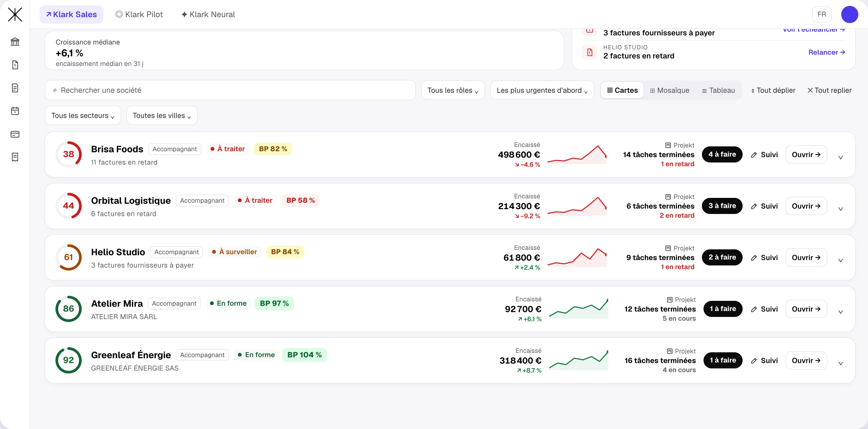Select the Klark Sales tab

click(72, 14)
